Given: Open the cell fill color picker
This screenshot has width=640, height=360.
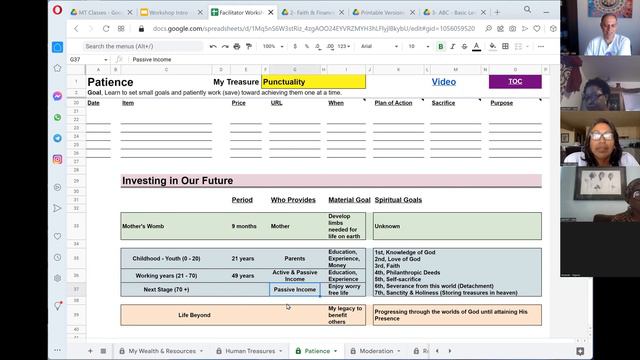Looking at the screenshot, I should click(493, 47).
